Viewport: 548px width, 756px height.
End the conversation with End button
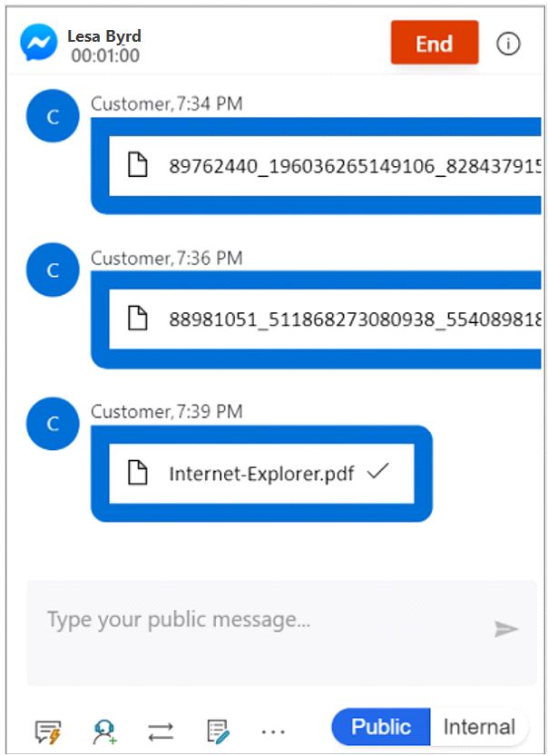pyautogui.click(x=435, y=43)
